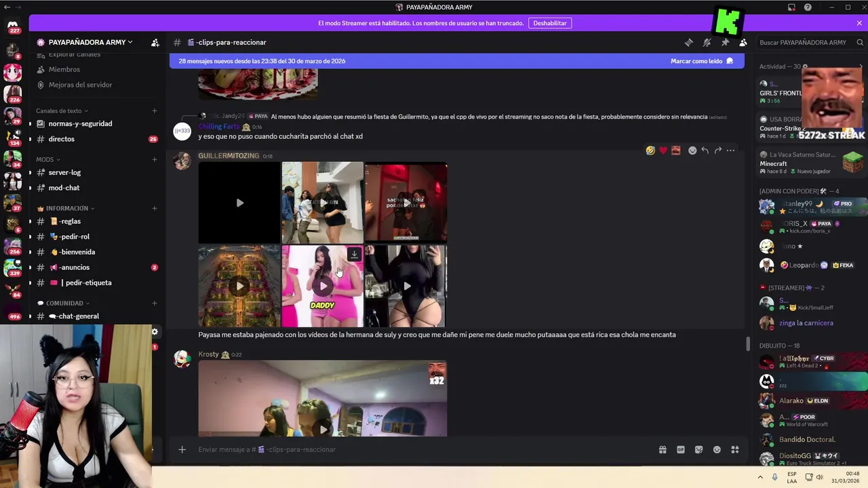Collapse the COMUNIDAD category

(63, 303)
